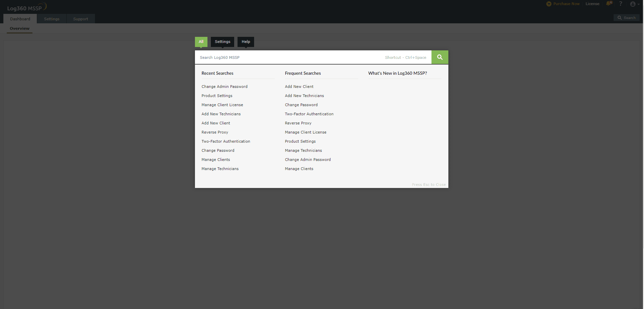The height and width of the screenshot is (309, 644).
Task: Open the user account avatar menu
Action: click(635, 4)
